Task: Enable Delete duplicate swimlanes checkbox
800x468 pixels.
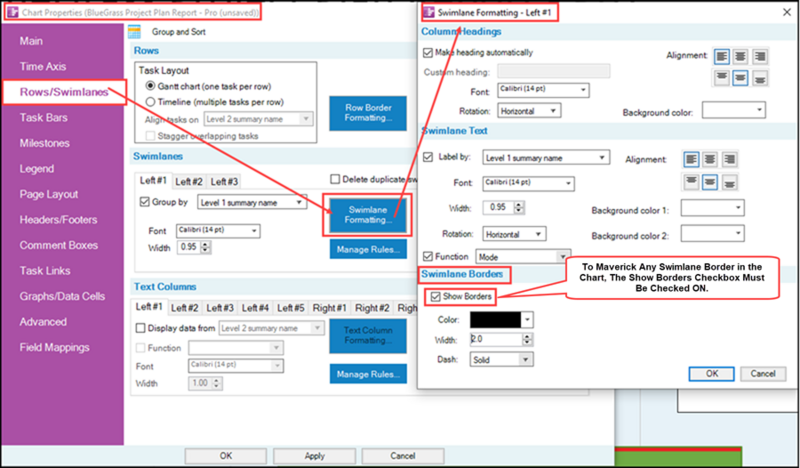Action: [x=335, y=179]
